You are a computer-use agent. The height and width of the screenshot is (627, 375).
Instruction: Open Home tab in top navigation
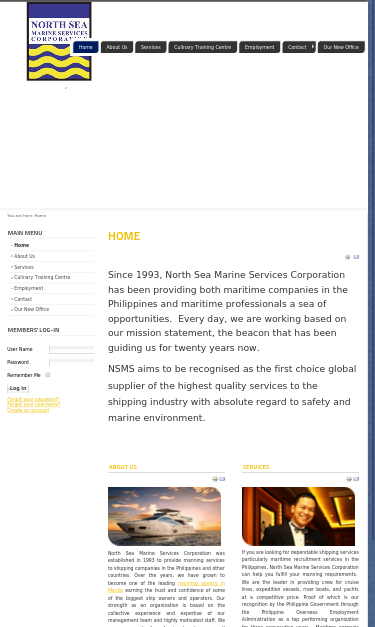(86, 47)
